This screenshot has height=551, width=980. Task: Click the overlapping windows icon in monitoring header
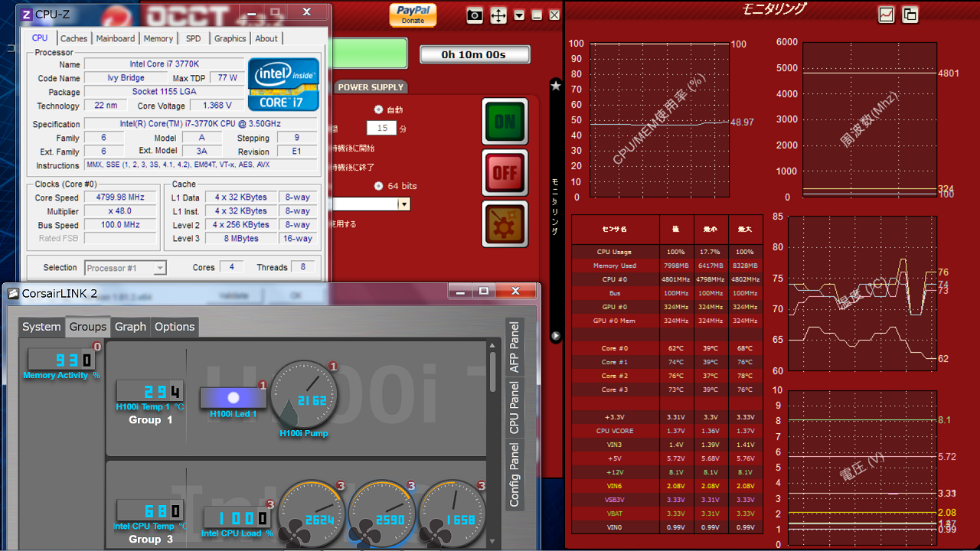click(910, 15)
